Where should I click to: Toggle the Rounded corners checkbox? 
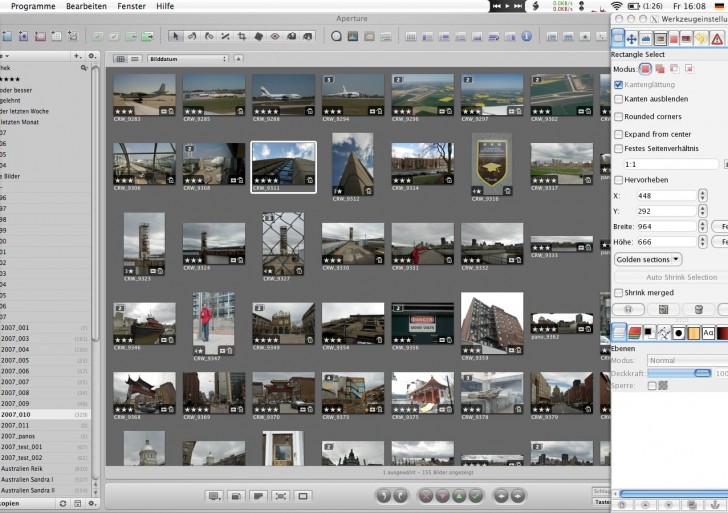pyautogui.click(x=619, y=116)
